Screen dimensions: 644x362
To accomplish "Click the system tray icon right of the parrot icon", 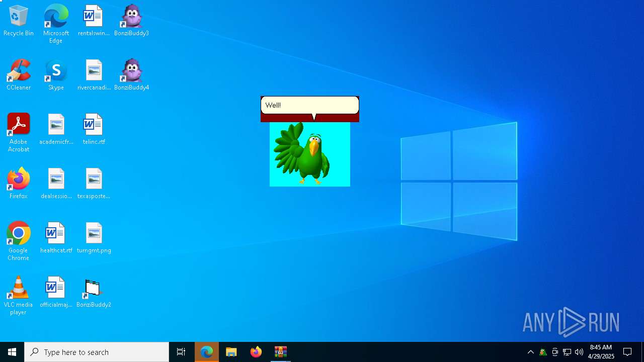I will [555, 352].
